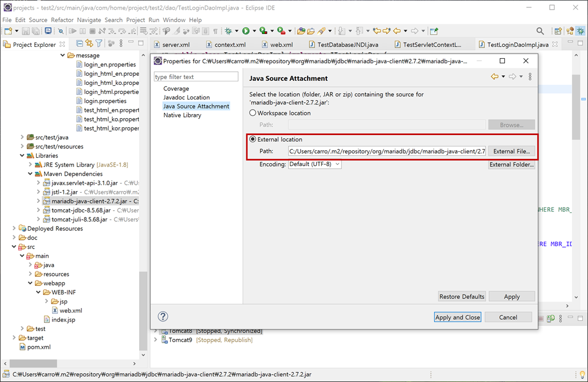
Task: Click the type filter text field
Action: coord(196,76)
